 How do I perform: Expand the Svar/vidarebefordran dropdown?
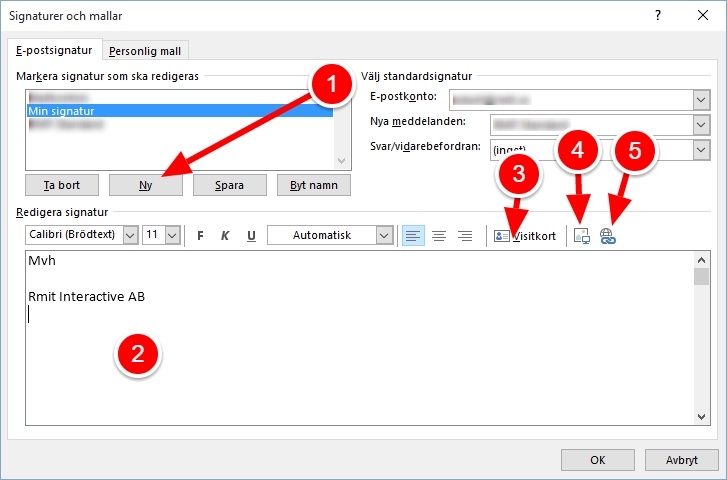701,150
